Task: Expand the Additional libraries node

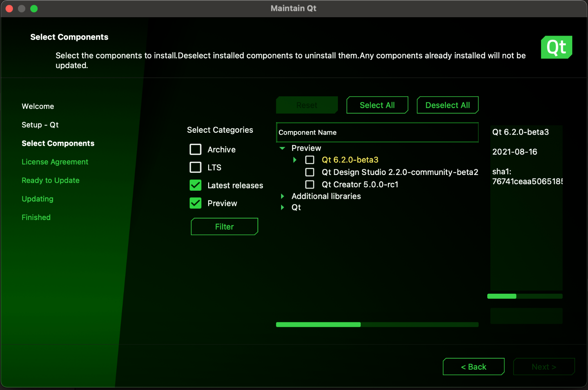Action: pyautogui.click(x=282, y=196)
